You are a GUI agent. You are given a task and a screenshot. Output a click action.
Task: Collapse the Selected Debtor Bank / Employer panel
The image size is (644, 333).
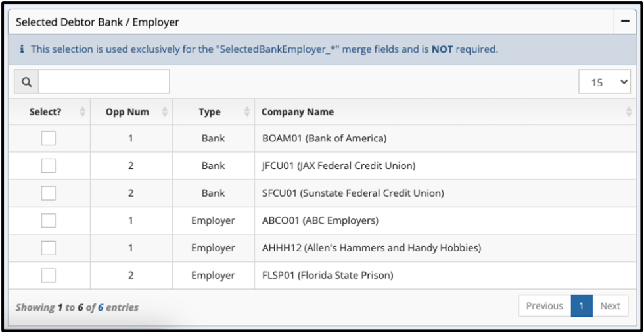pos(625,22)
